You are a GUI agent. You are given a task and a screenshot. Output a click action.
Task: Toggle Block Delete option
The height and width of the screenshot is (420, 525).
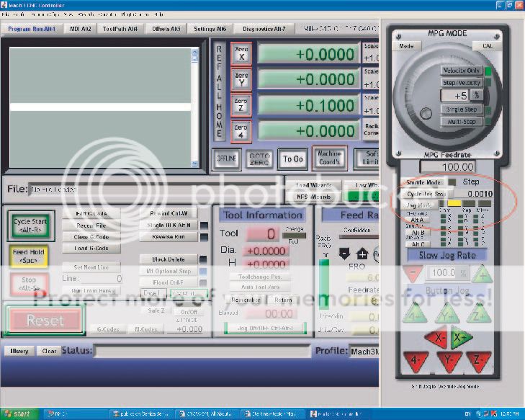coord(169,259)
